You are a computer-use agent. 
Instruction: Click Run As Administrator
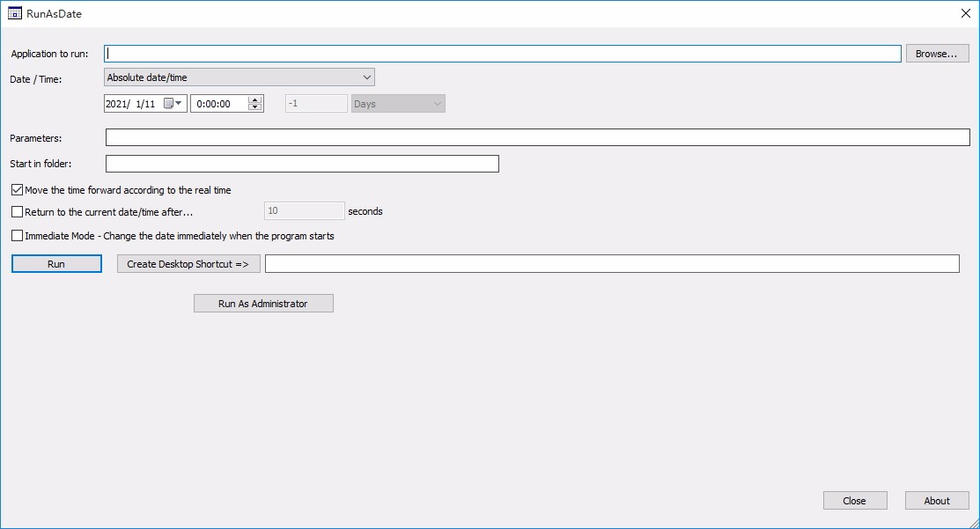pos(262,303)
